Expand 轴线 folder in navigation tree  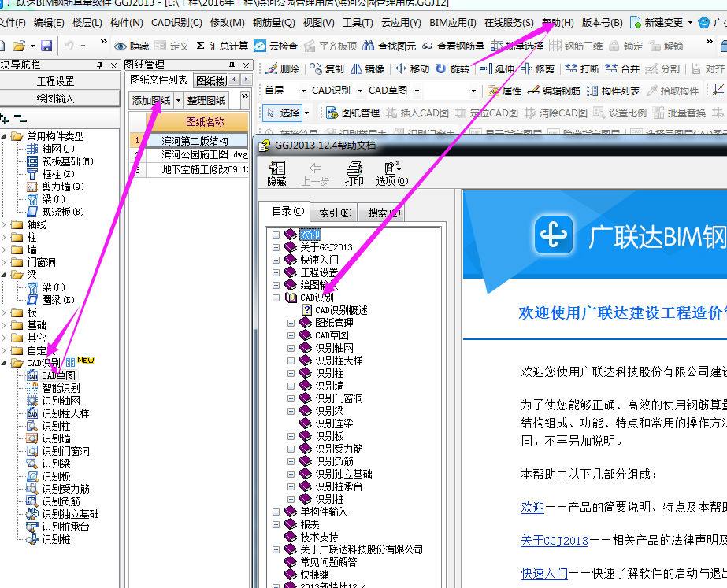[4, 224]
